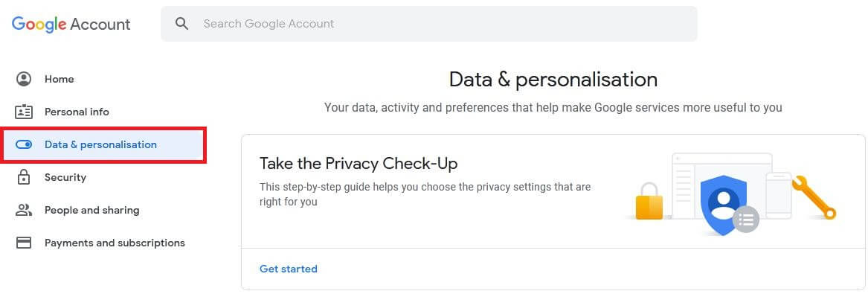This screenshot has width=868, height=294.
Task: Go to Personal info section
Action: click(x=77, y=112)
